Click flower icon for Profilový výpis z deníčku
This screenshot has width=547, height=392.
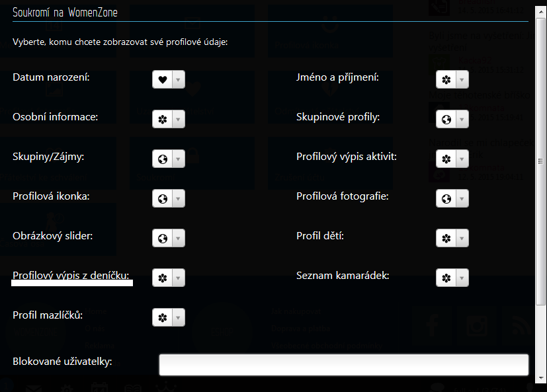click(x=162, y=278)
